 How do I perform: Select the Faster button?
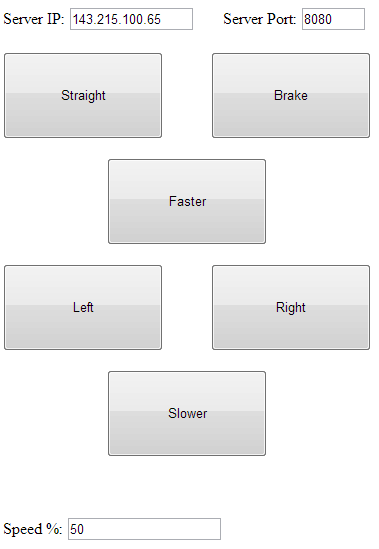point(187,201)
